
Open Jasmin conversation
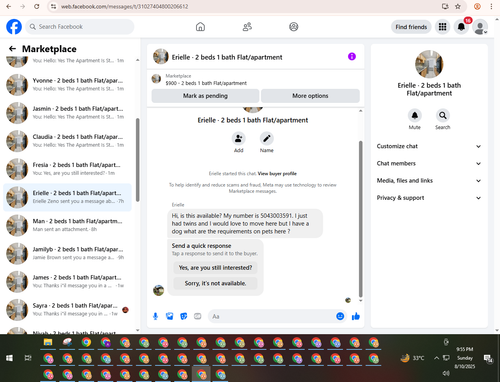(67, 113)
